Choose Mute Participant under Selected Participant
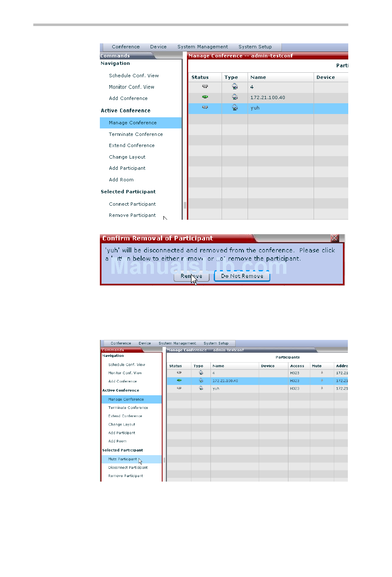The image size is (392, 577). [x=123, y=459]
